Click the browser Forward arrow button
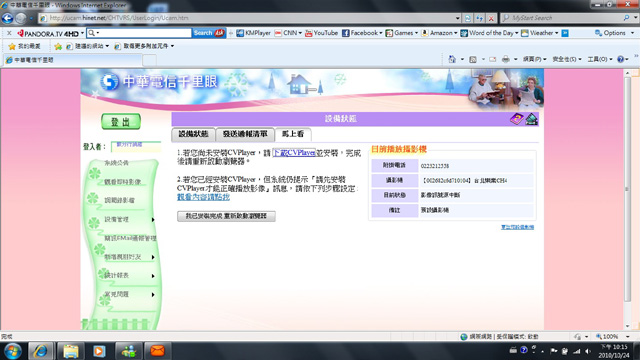640x360 pixels. coord(21,18)
